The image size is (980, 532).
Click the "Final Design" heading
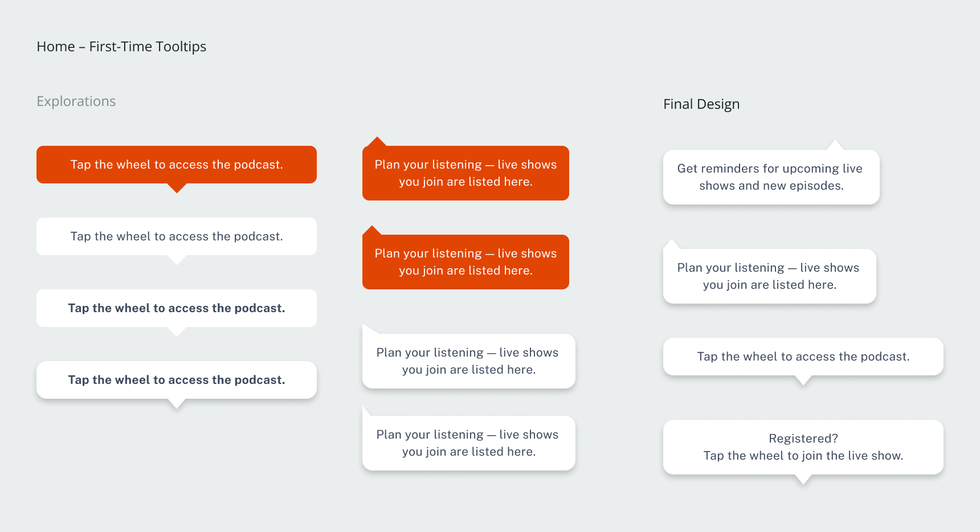click(x=701, y=104)
